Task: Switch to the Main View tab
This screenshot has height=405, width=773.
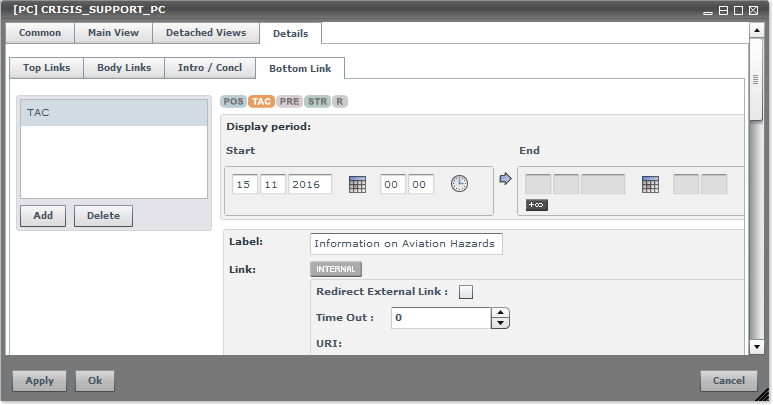Action: pyautogui.click(x=113, y=33)
